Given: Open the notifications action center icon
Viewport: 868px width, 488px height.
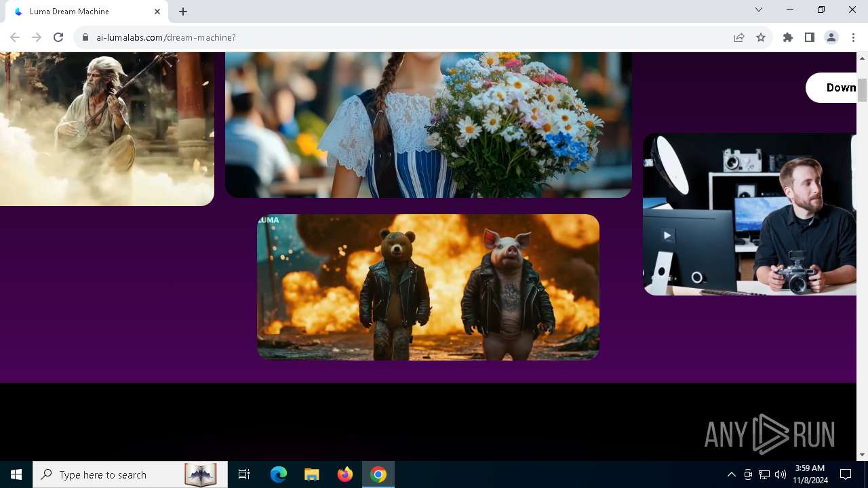Looking at the screenshot, I should (846, 474).
